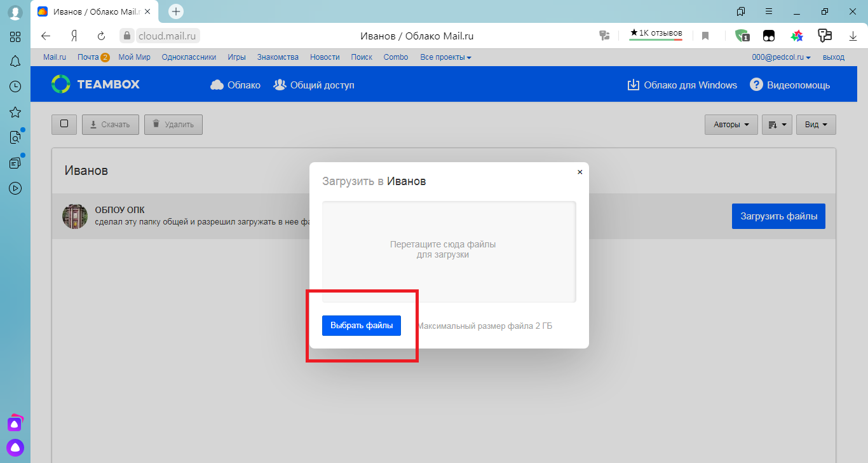Open the Yandex home icon

coord(74,36)
